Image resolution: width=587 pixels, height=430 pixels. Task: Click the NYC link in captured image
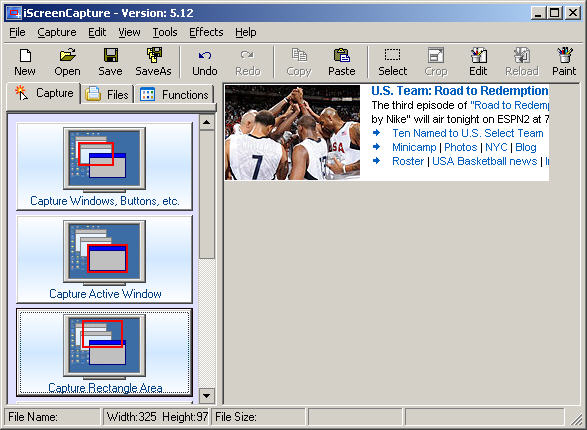click(x=496, y=147)
